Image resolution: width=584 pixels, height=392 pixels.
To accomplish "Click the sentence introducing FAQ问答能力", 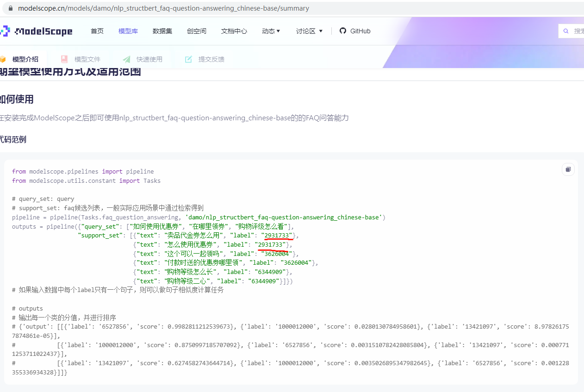I will coord(174,118).
